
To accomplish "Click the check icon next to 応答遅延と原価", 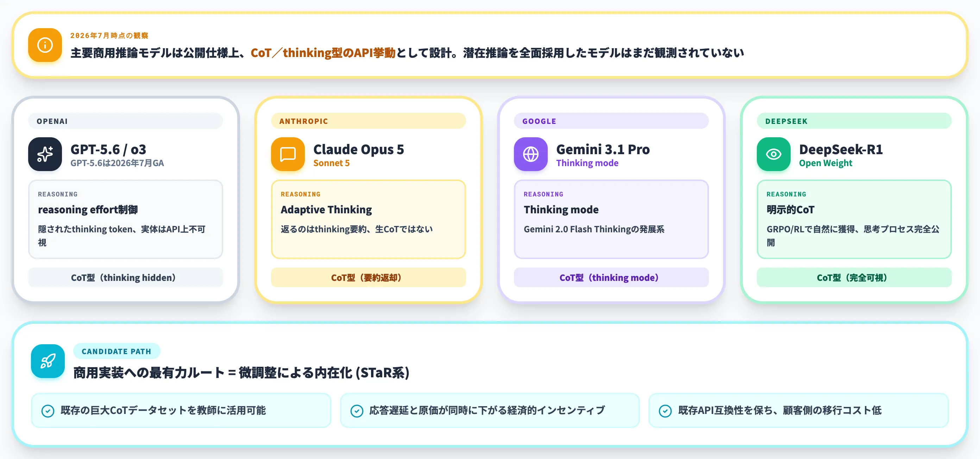I will point(357,411).
